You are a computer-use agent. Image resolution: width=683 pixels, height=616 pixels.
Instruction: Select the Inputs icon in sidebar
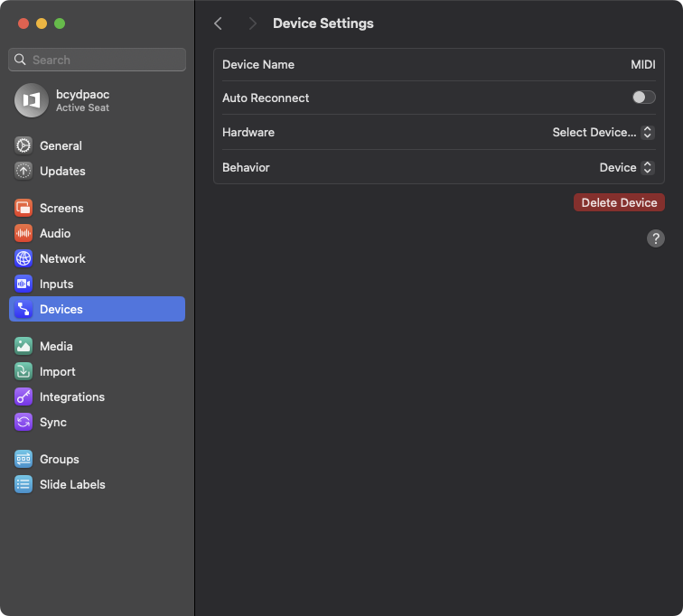click(23, 284)
